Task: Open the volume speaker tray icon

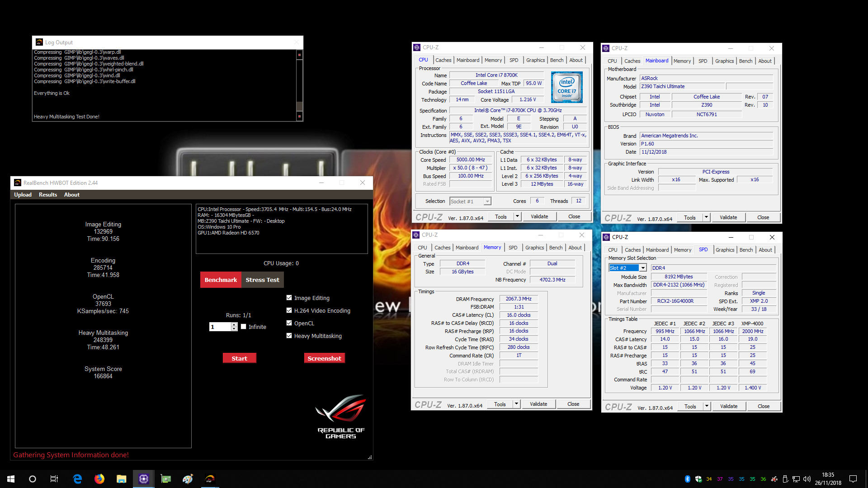Action: (x=807, y=479)
